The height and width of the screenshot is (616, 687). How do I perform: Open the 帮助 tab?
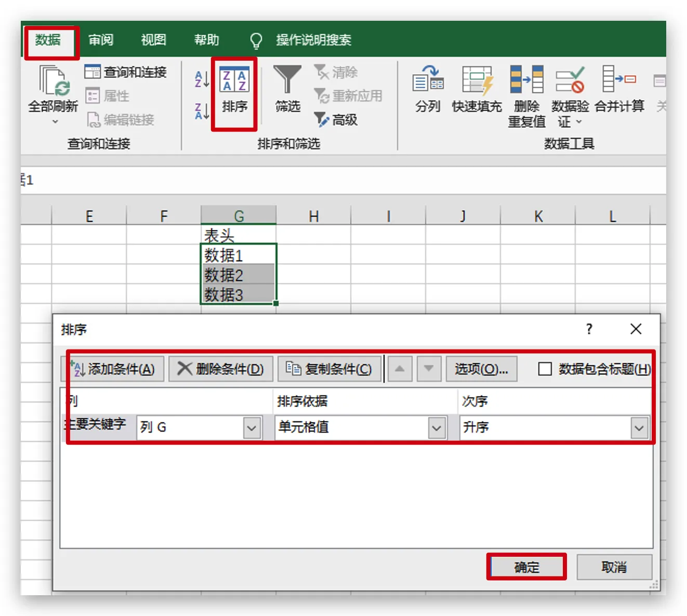point(206,40)
